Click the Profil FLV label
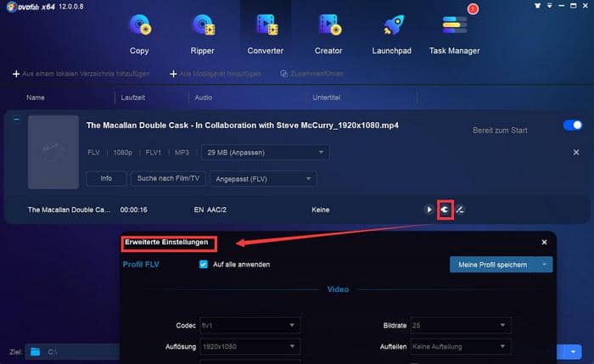Image resolution: width=594 pixels, height=364 pixels. point(141,265)
